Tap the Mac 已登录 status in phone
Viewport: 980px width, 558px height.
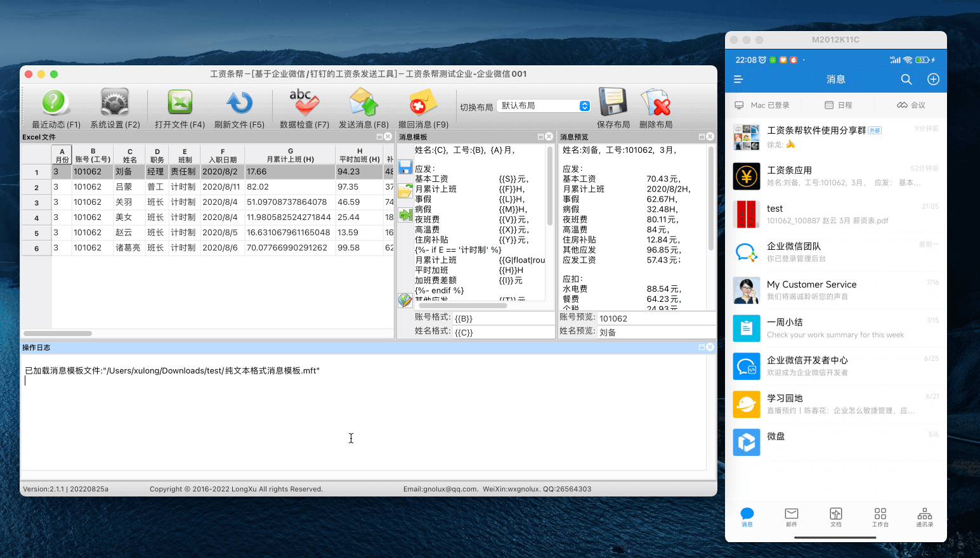tap(762, 105)
